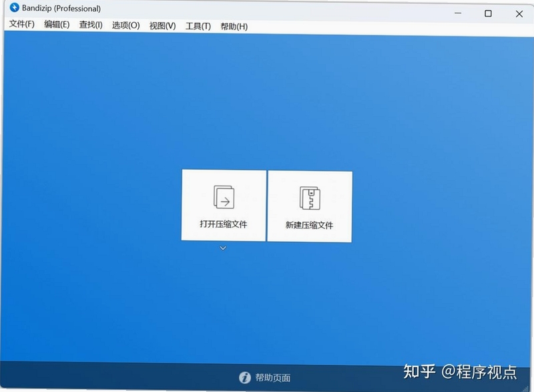534x392 pixels.
Task: Open the 编辑(E) menu
Action: pos(57,25)
